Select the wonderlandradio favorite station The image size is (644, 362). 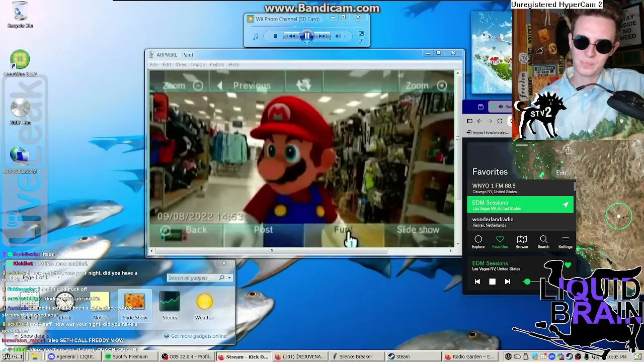(520, 222)
